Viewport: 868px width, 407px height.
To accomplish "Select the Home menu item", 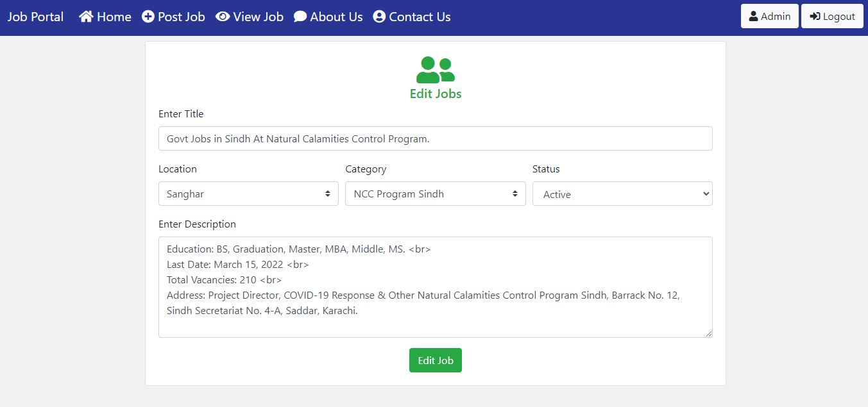I will tap(105, 17).
